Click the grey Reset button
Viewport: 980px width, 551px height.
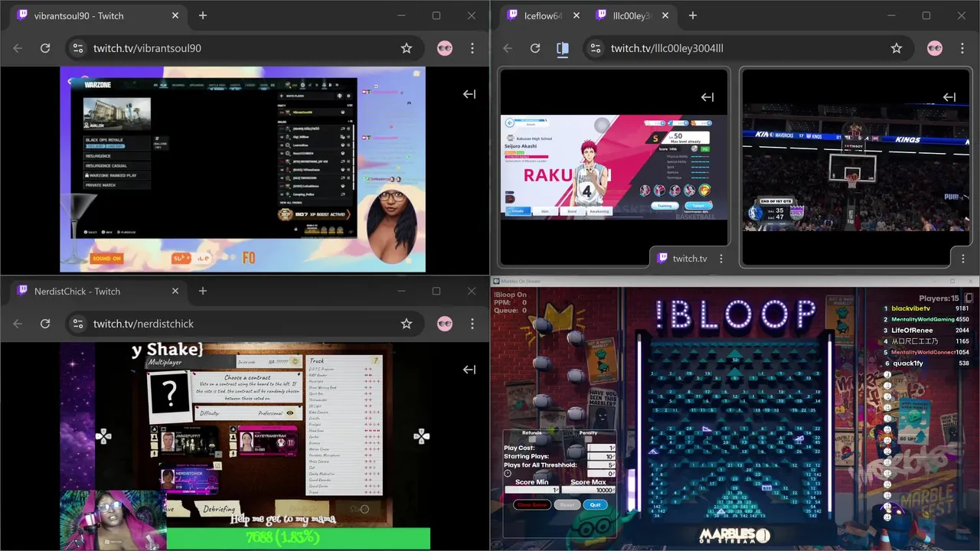click(x=567, y=505)
